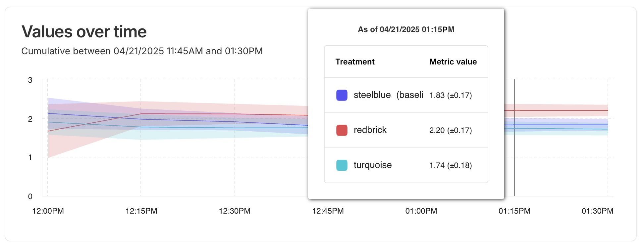The width and height of the screenshot is (644, 248).
Task: Click the steelblue (baseline) treatment row label
Action: coord(388,95)
